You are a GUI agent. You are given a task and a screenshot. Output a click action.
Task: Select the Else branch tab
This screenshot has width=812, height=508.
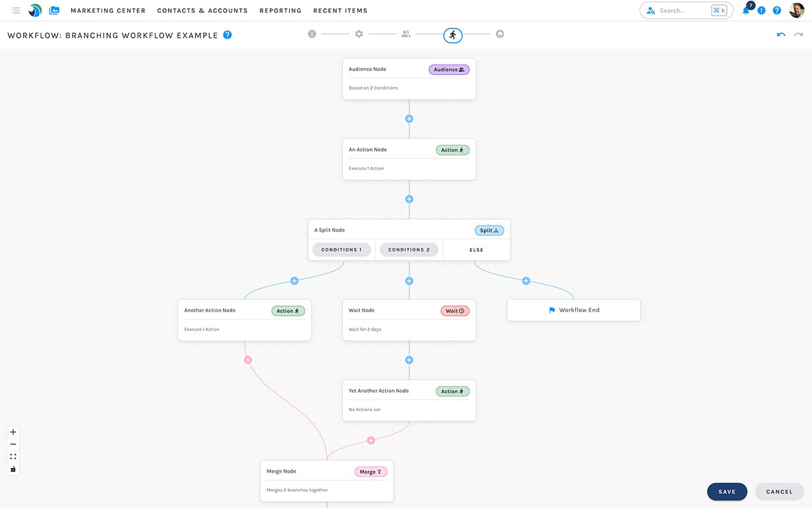point(476,249)
